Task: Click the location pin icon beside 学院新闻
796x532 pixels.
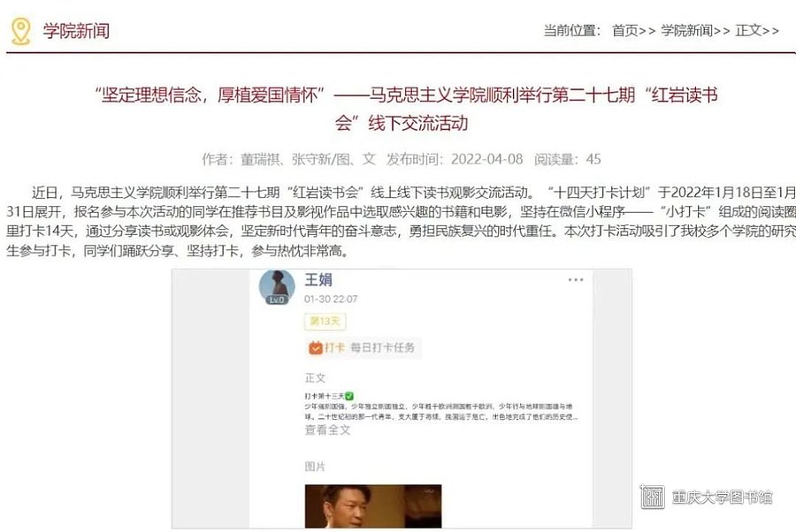Action: click(x=21, y=31)
